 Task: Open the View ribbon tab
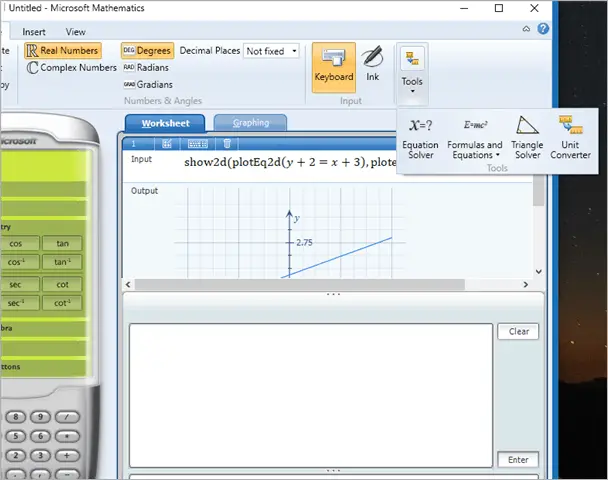tap(75, 32)
